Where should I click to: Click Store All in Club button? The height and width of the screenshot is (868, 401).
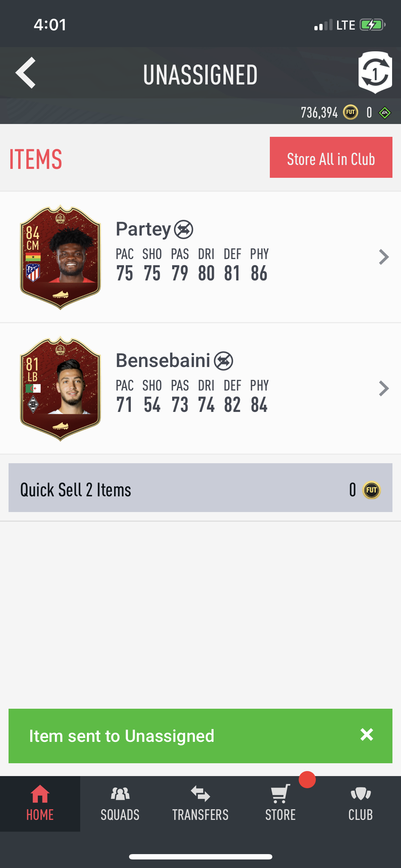(x=331, y=157)
